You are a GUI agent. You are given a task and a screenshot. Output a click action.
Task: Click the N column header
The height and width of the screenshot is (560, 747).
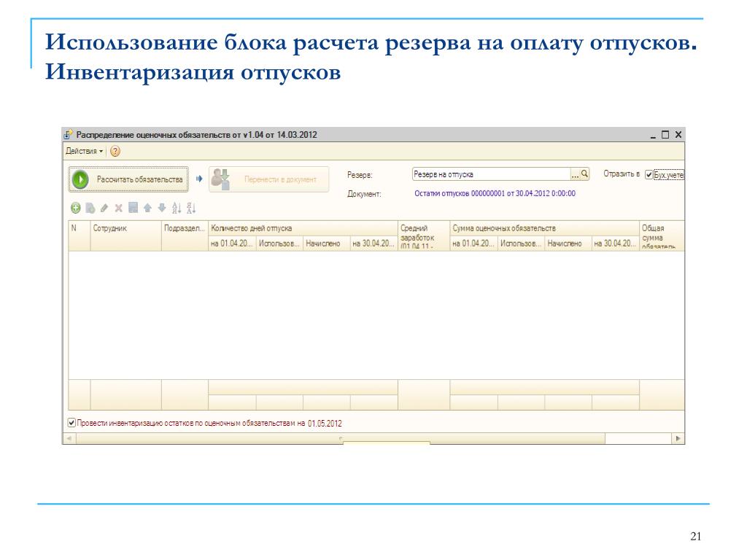click(x=80, y=236)
